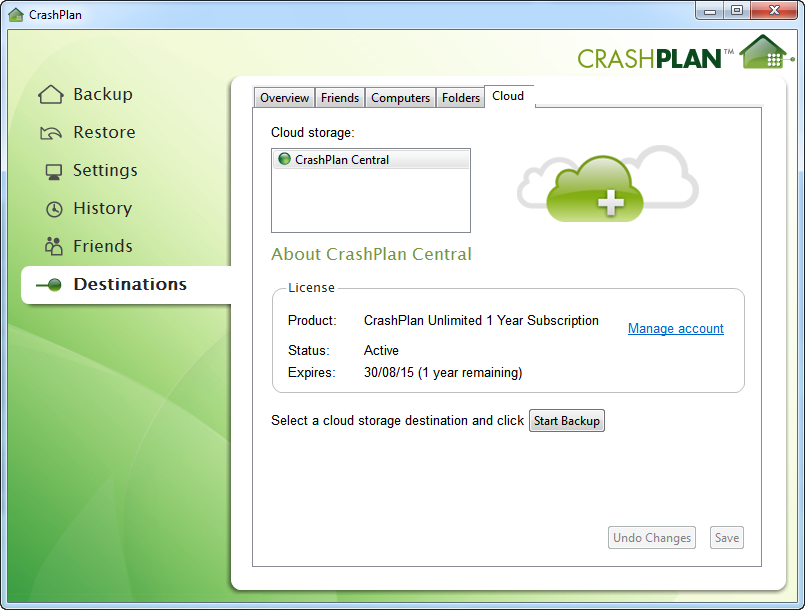Viewport: 805px width, 610px height.
Task: Click the CrashPlan title bar app icon
Action: click(x=16, y=15)
